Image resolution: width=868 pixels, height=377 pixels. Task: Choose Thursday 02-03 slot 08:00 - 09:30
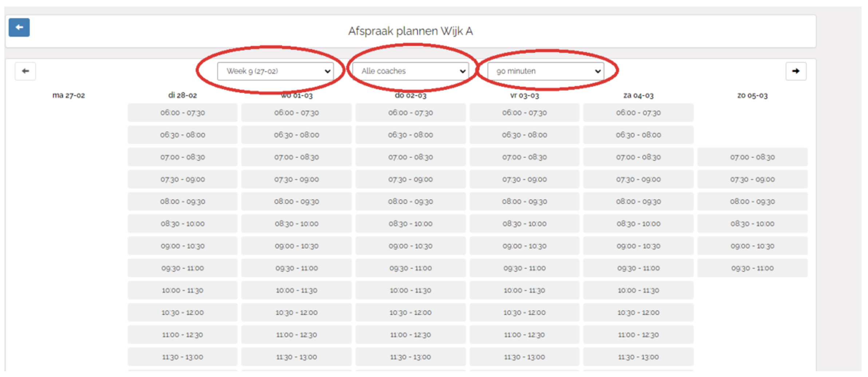point(410,202)
